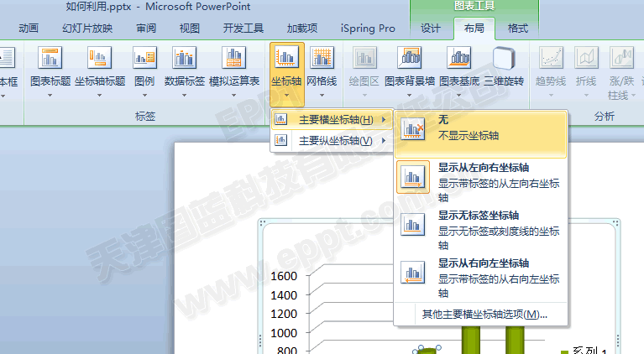Expand the 网格线 dropdown arrow

[322, 95]
